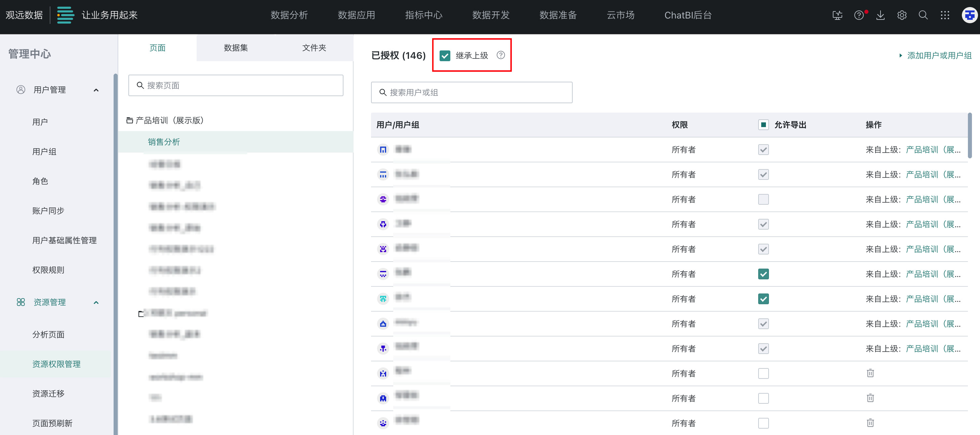Viewport: 980px width, 435px height.
Task: Click help icon next to 继承上级
Action: pyautogui.click(x=501, y=55)
